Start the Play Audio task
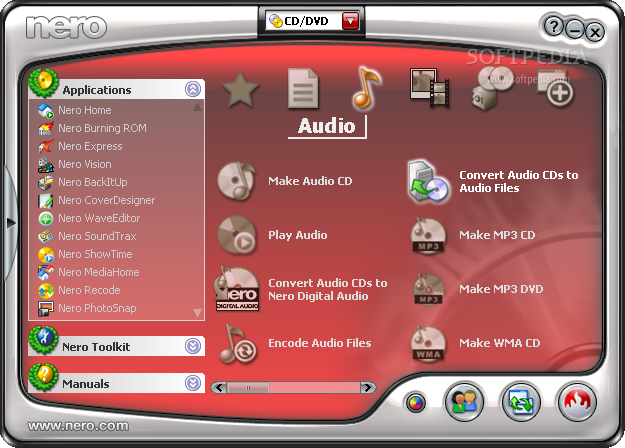 298,235
